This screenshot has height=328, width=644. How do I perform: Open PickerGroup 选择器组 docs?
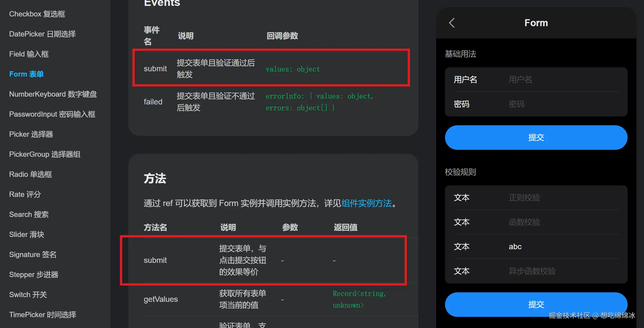click(x=44, y=154)
